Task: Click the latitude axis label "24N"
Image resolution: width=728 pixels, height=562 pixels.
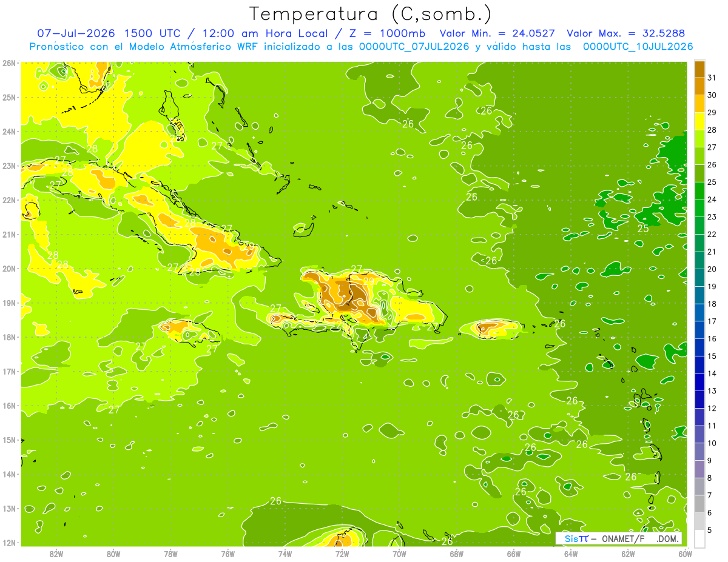Action: 8,132
